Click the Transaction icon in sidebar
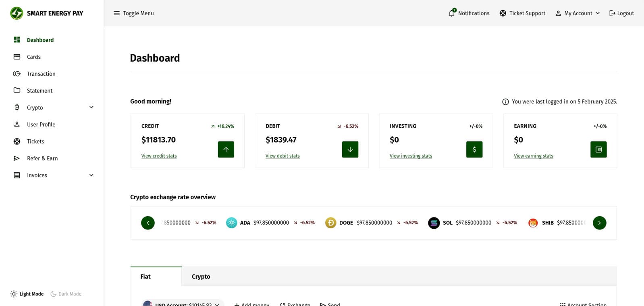Screen dimensions: 644x306 pyautogui.click(x=17, y=74)
